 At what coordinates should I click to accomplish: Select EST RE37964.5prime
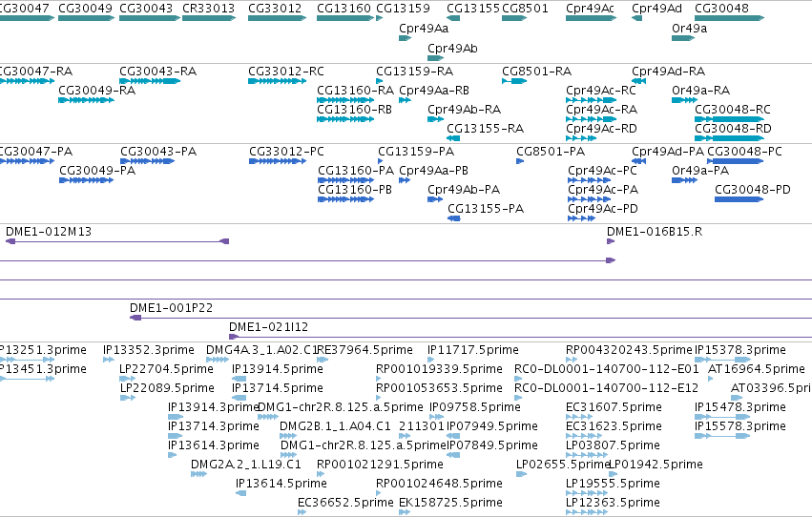[323, 360]
